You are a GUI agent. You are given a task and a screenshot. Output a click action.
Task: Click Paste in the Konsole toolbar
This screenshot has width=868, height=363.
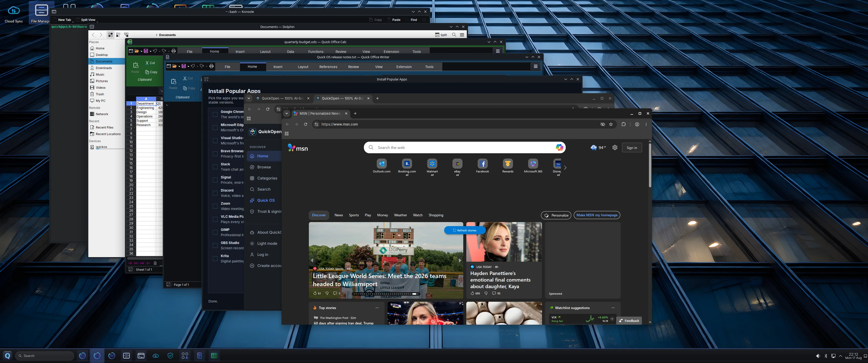[394, 20]
